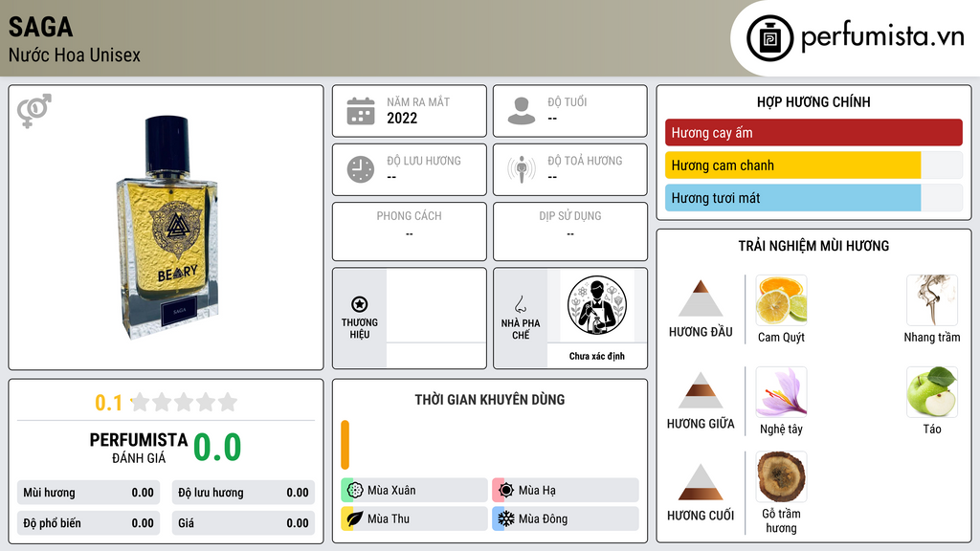Click the THỜI GIAN KHUYÊN DÙNG heading
The height and width of the screenshot is (551, 980).
coord(490,400)
